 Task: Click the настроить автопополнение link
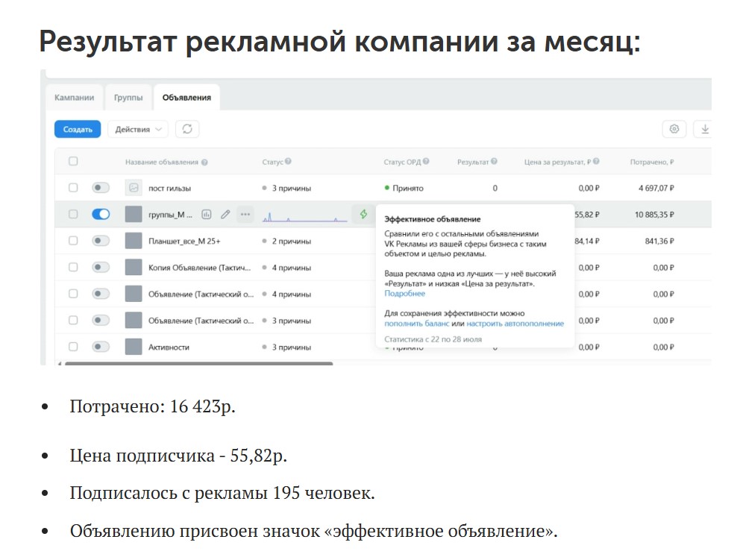pos(515,324)
